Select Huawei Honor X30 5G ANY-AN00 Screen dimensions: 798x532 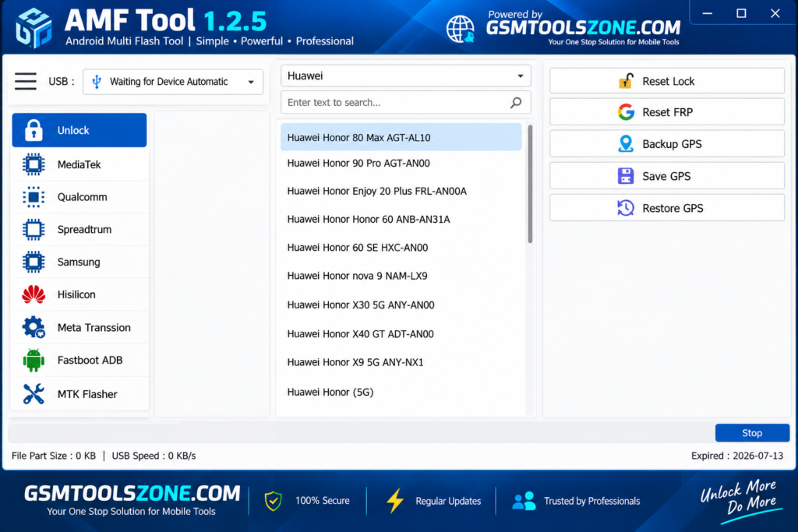(401, 305)
